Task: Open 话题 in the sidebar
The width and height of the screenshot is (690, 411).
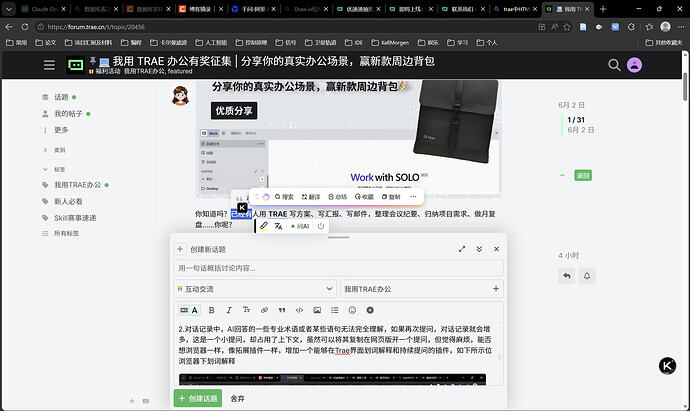Action: tap(61, 97)
